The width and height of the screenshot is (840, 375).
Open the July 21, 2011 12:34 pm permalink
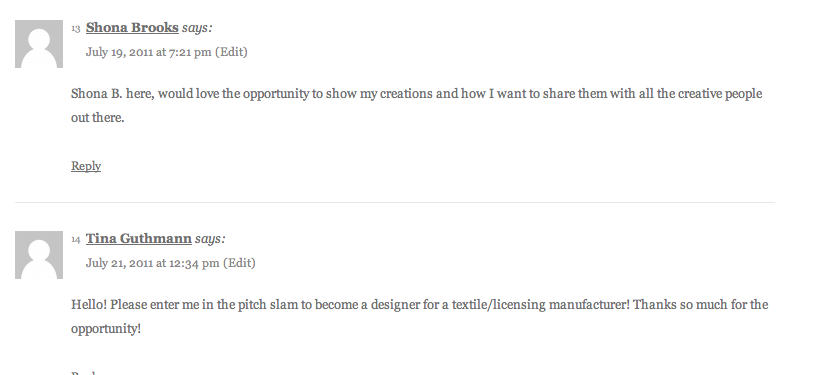[x=152, y=263]
